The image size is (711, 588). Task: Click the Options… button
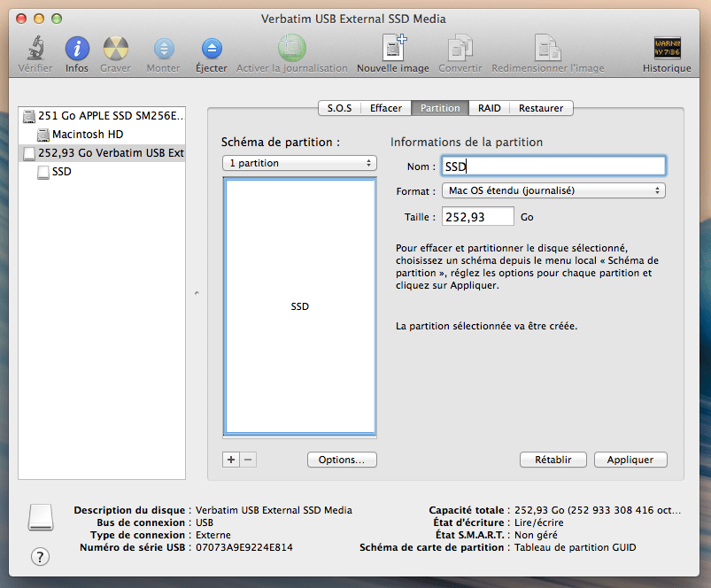pyautogui.click(x=342, y=460)
